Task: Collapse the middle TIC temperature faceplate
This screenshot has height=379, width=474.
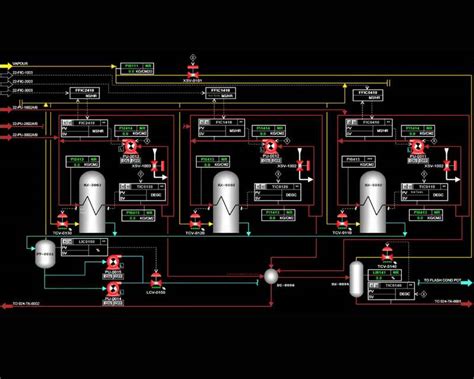Action: 297,187
